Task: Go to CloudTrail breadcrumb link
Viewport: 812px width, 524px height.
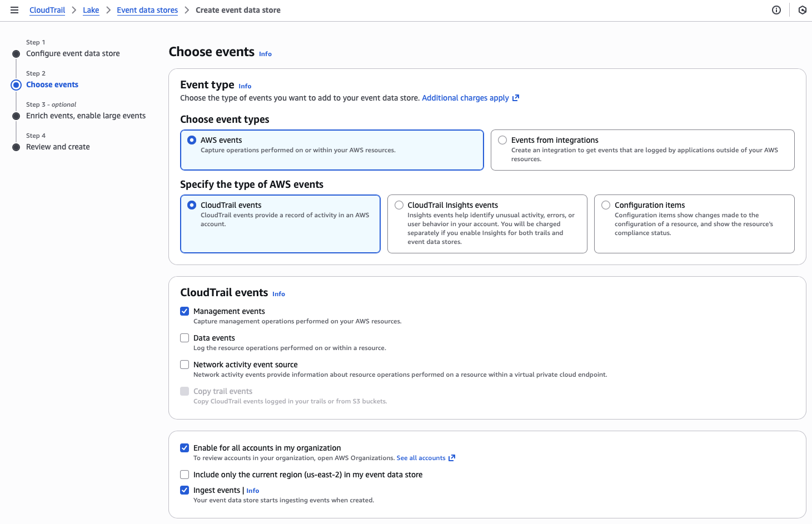Action: click(x=47, y=10)
